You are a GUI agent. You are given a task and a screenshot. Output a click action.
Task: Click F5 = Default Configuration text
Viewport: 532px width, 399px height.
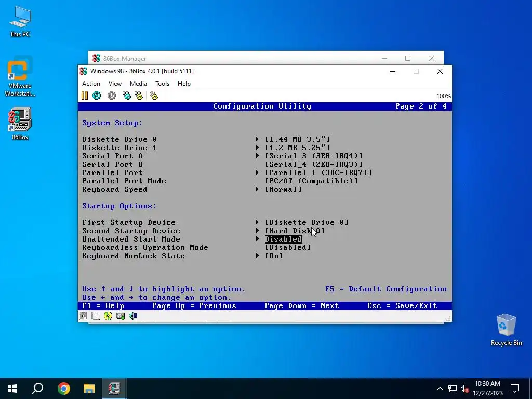(x=386, y=289)
